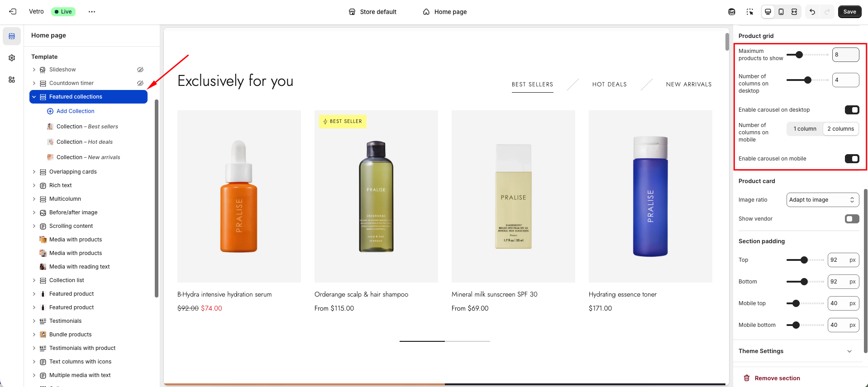Adjust the Maximum products to show slider
This screenshot has width=868, height=387.
(799, 55)
